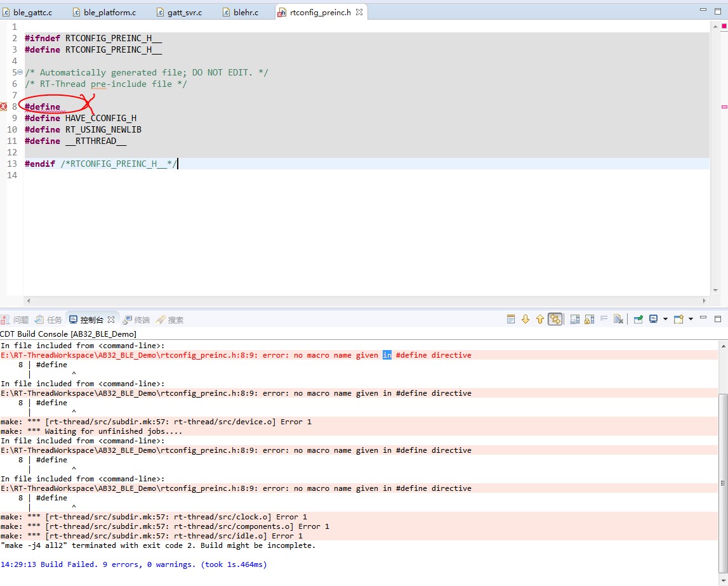Click the #define on line 8
Image resolution: width=728 pixels, height=586 pixels.
click(x=43, y=107)
